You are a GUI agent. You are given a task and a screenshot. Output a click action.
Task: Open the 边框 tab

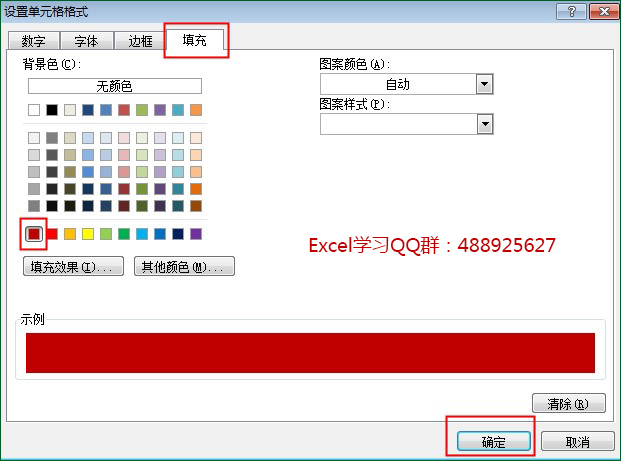[x=140, y=41]
